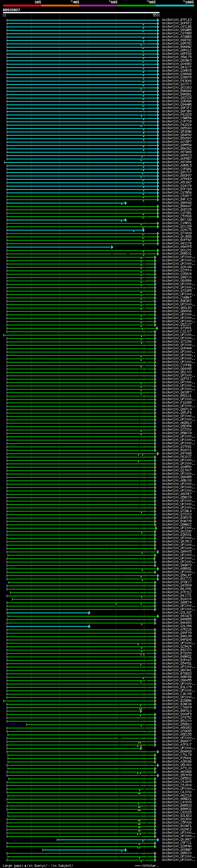Select hit label UniRef100_Q0JRK7
The image size is (197, 868).
(177, 839)
